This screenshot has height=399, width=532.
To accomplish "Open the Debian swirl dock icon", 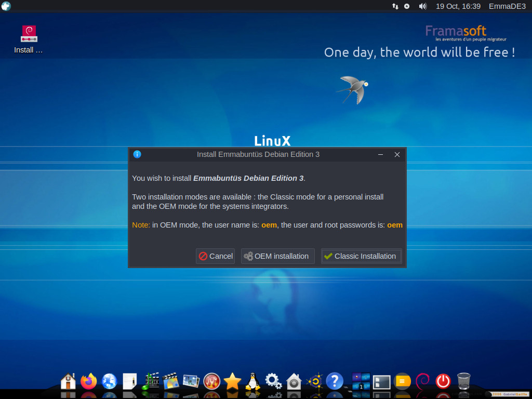I will [x=423, y=381].
